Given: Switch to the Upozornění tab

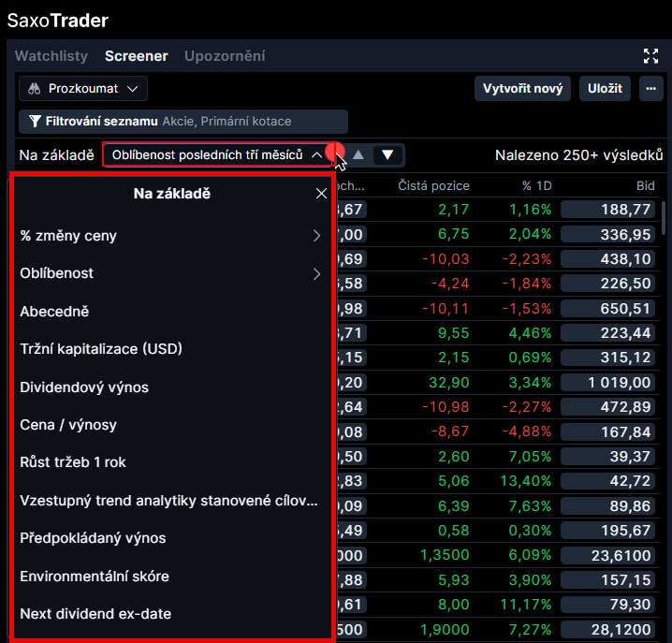Looking at the screenshot, I should [225, 56].
